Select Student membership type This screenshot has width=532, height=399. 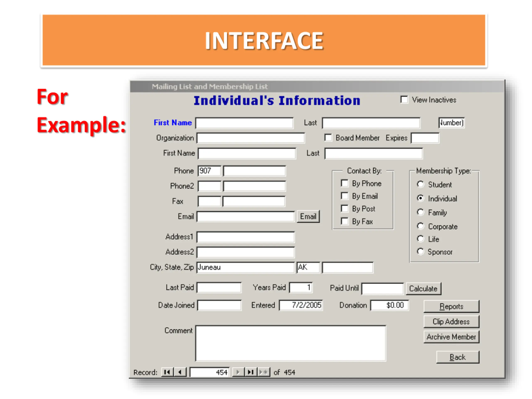click(x=420, y=184)
